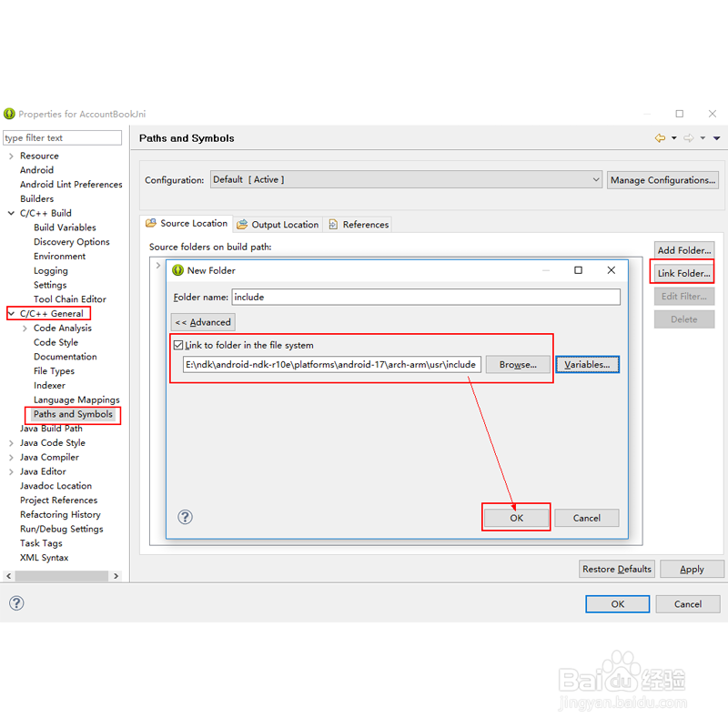The image size is (728, 728).
Task: Select Task Tags tree item
Action: (x=41, y=543)
